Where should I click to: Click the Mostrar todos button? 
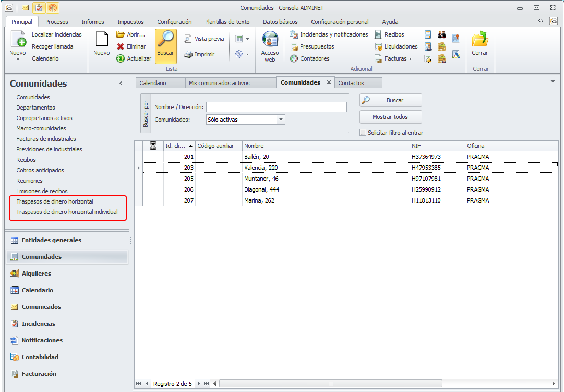(x=390, y=117)
